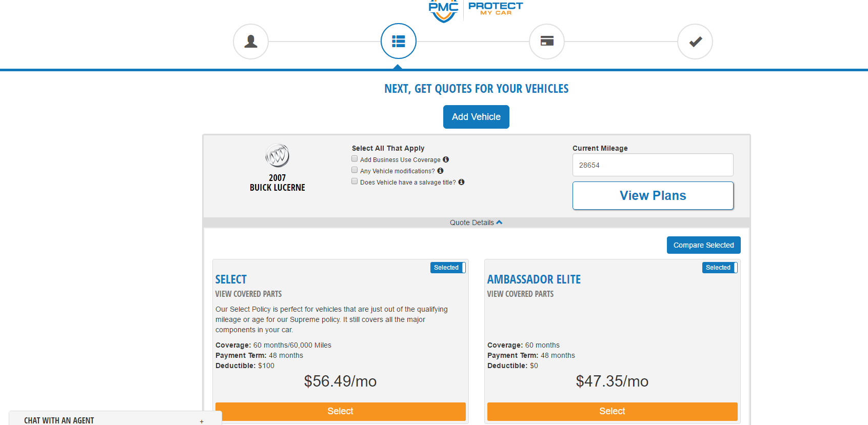This screenshot has width=868, height=425.
Task: Check the Any Vehicle modifications box
Action: pos(354,170)
